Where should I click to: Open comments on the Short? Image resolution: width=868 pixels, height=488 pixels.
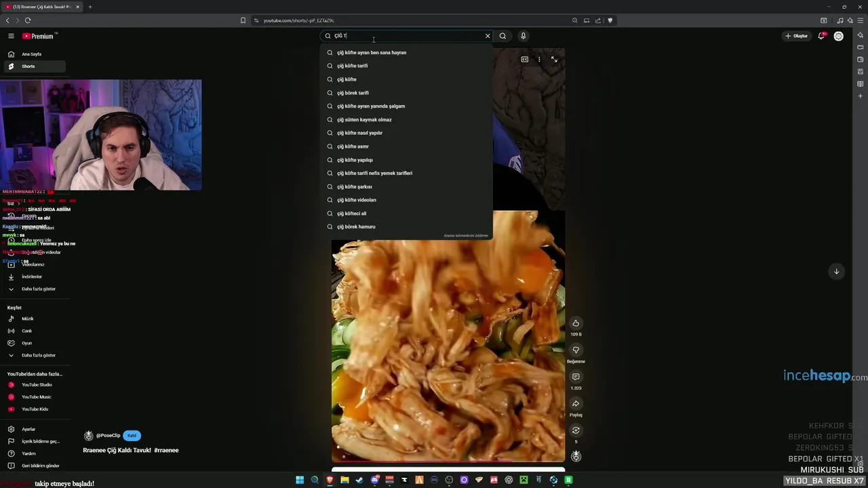tap(576, 377)
